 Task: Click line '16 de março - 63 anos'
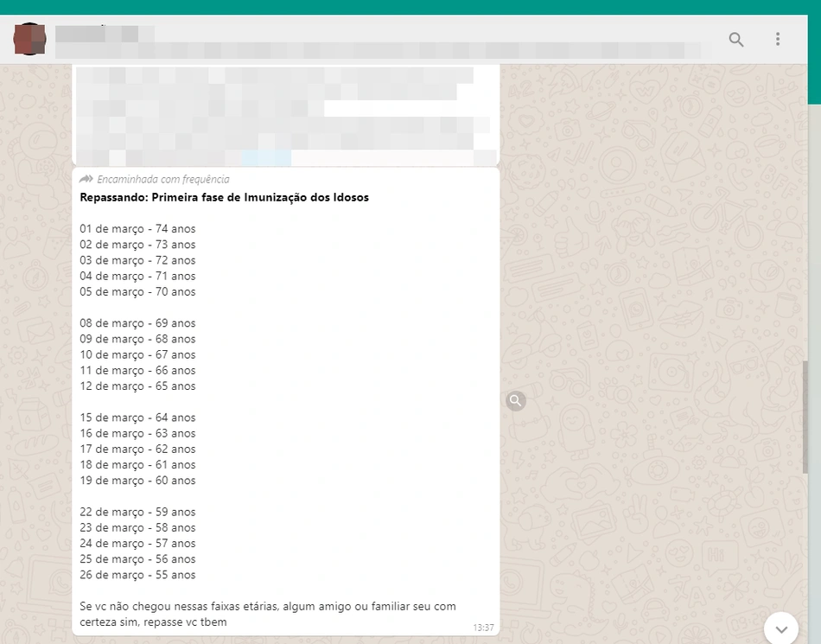pos(137,433)
